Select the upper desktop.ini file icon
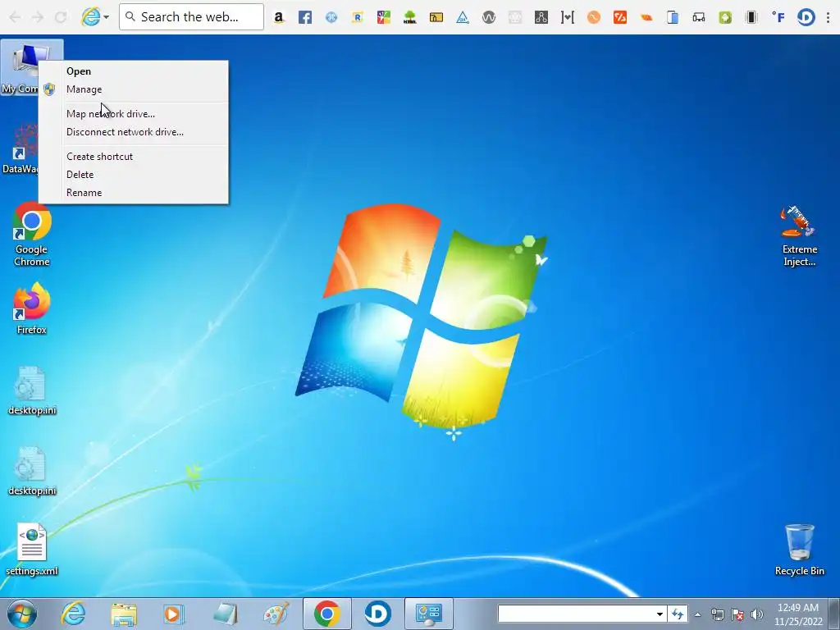840x630 pixels. click(32, 390)
